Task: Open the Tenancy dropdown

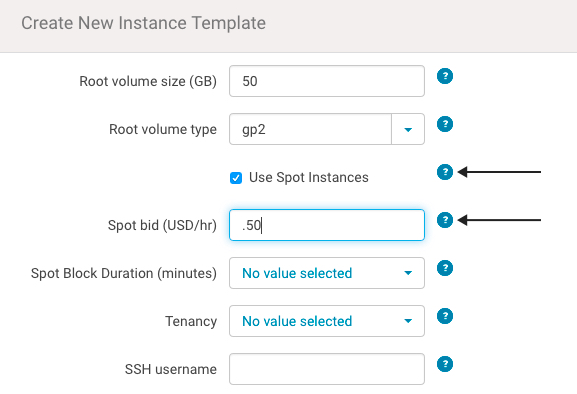Action: (327, 321)
